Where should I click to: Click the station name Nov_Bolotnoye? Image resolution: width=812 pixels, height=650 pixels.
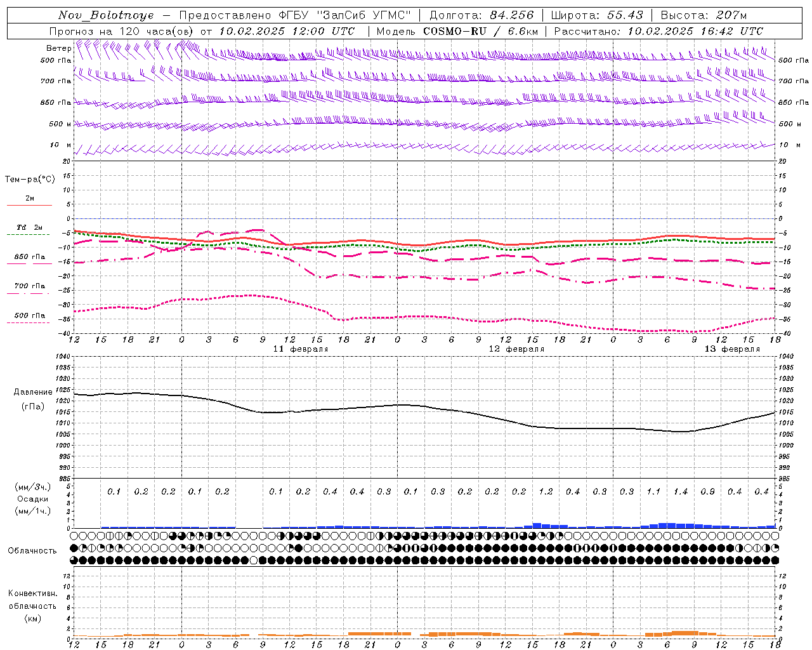tap(106, 15)
